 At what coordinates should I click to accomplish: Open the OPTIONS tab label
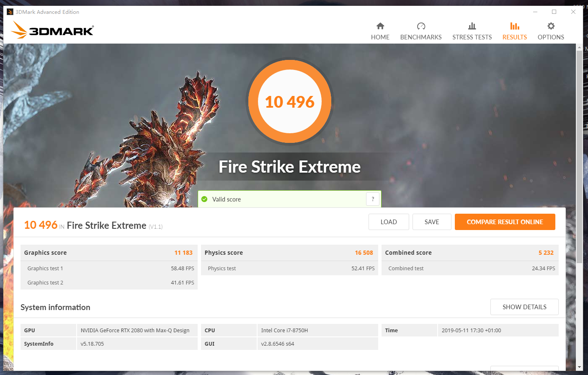click(x=551, y=37)
